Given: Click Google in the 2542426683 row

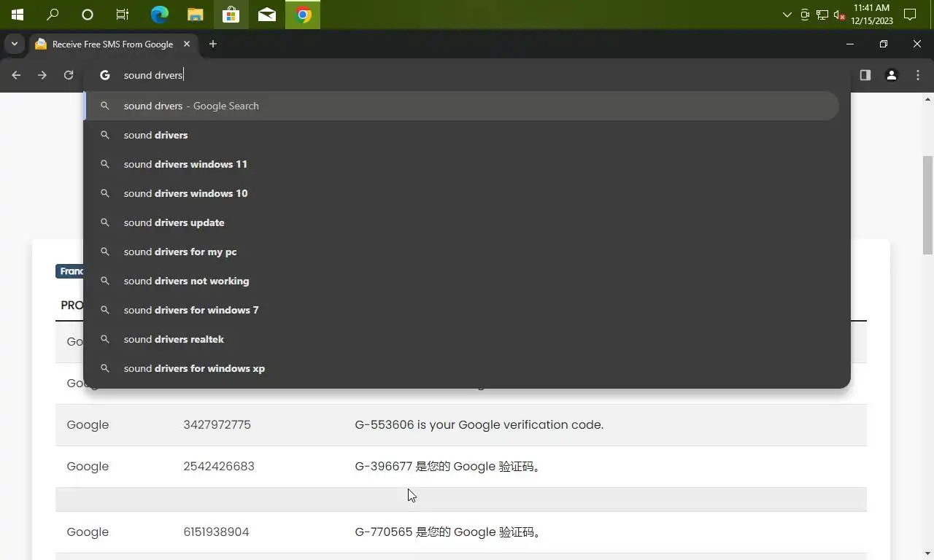Looking at the screenshot, I should coord(88,466).
